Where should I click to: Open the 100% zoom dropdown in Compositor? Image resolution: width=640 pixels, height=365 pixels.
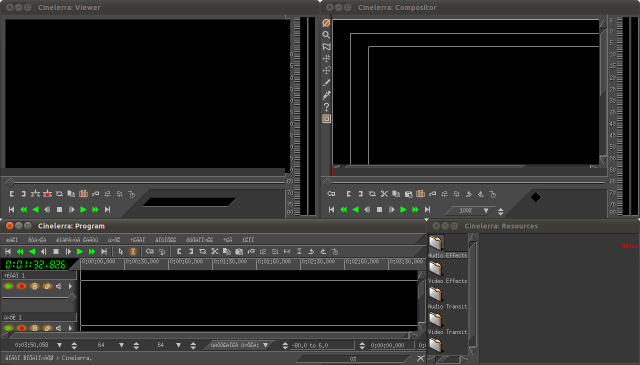pos(486,211)
